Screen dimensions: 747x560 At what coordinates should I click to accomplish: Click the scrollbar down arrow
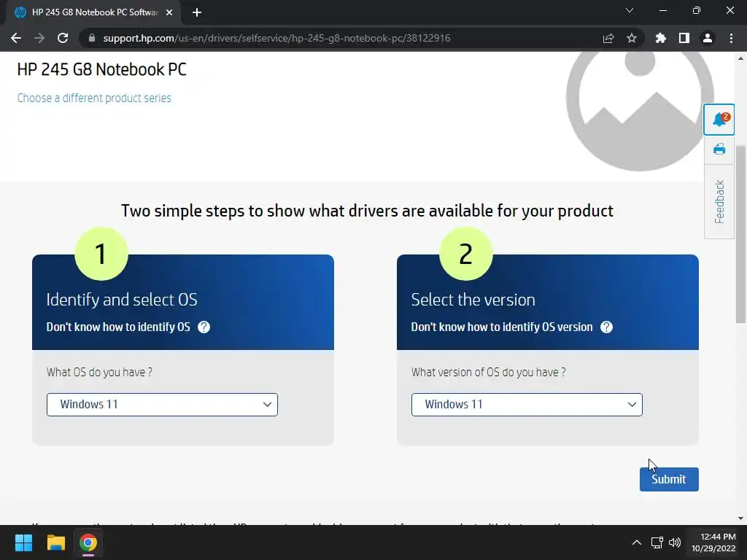point(740,518)
